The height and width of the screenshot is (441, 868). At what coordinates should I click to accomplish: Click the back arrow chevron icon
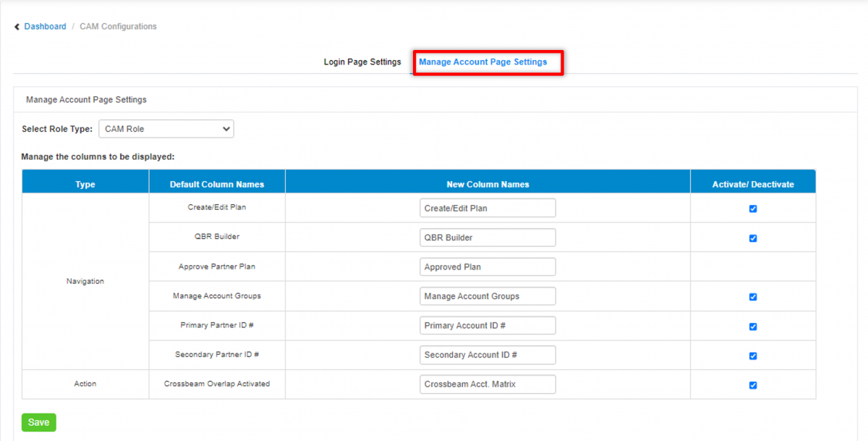16,26
